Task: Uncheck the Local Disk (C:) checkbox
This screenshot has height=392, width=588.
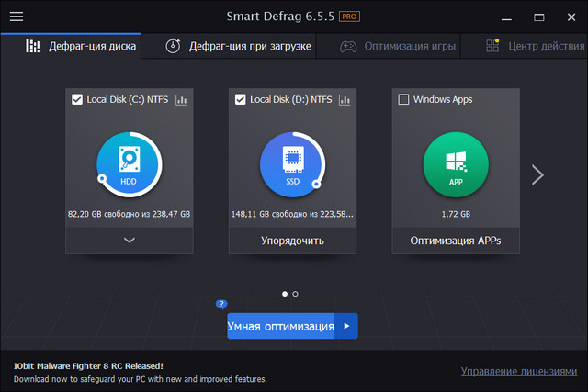Action: (x=77, y=99)
